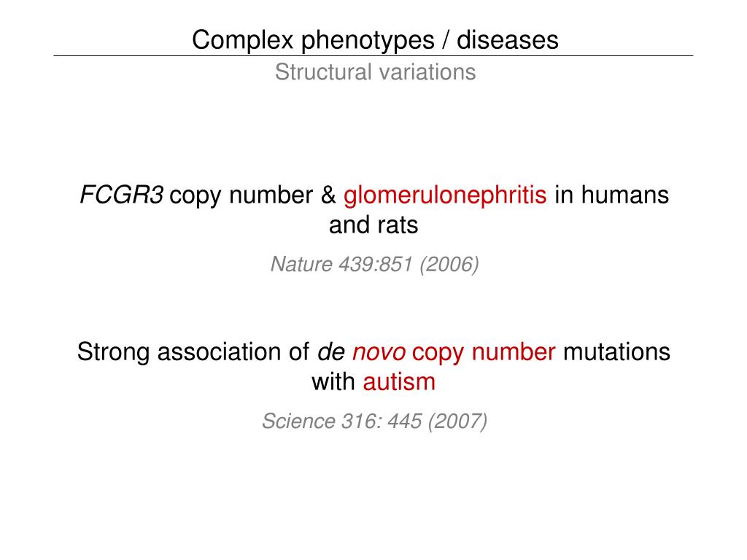Click the word 'diseases' in the title
Viewport: 747px width, 560px height.
[x=508, y=40]
